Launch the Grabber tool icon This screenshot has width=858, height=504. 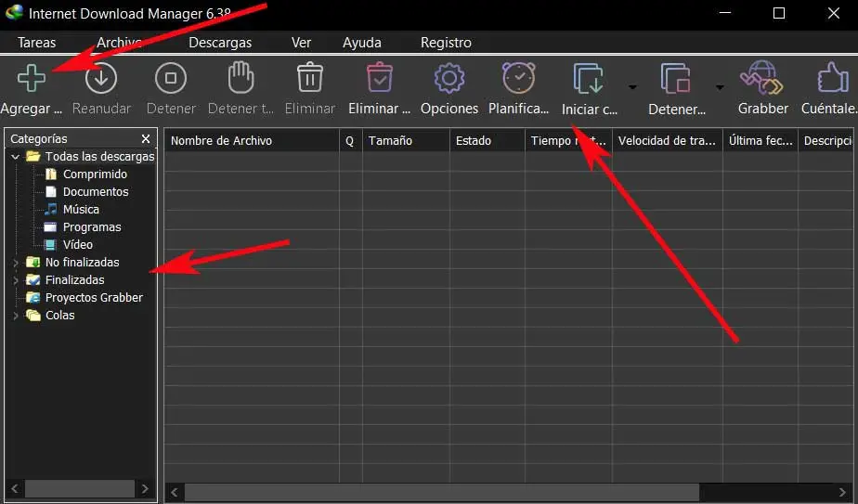pyautogui.click(x=761, y=78)
